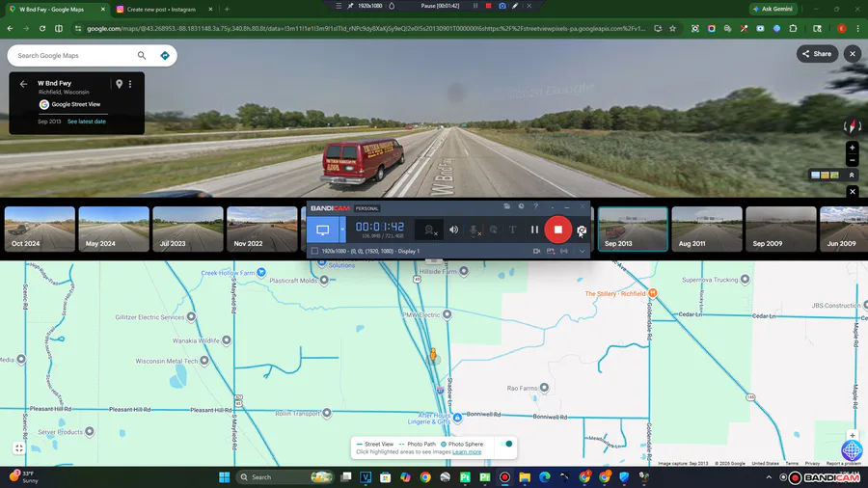Image resolution: width=868 pixels, height=488 pixels.
Task: Toggle Bandicam microphone
Action: click(x=474, y=230)
